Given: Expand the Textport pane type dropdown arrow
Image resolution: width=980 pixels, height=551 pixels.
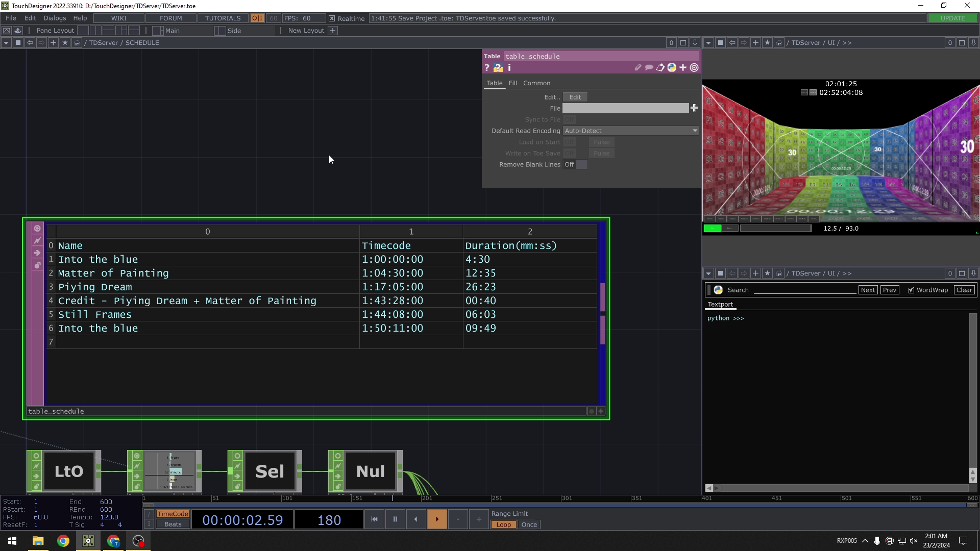Looking at the screenshot, I should (708, 273).
